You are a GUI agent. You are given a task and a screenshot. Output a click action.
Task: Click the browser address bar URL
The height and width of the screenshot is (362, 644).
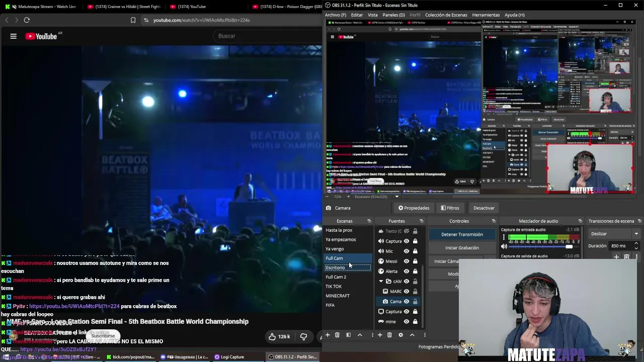coord(201,20)
